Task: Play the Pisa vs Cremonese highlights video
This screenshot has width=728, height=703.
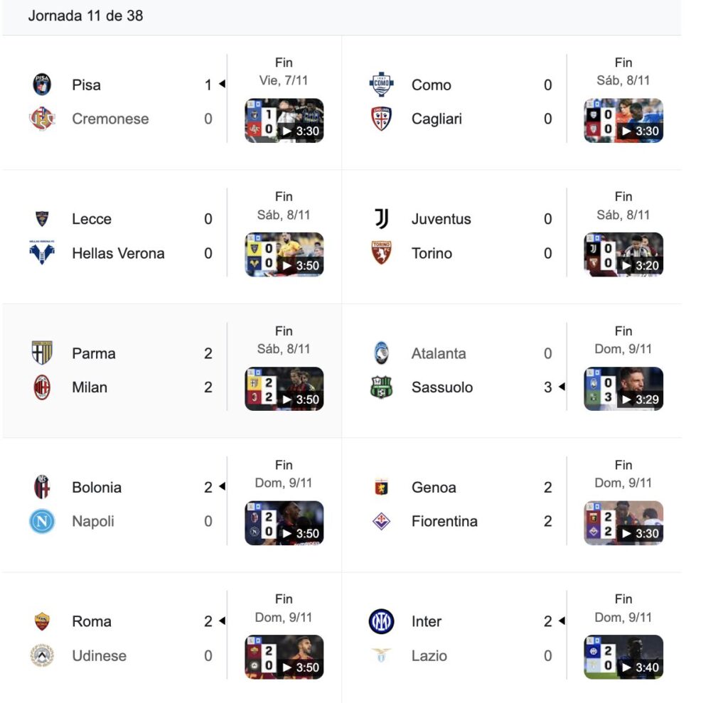Action: 284,121
